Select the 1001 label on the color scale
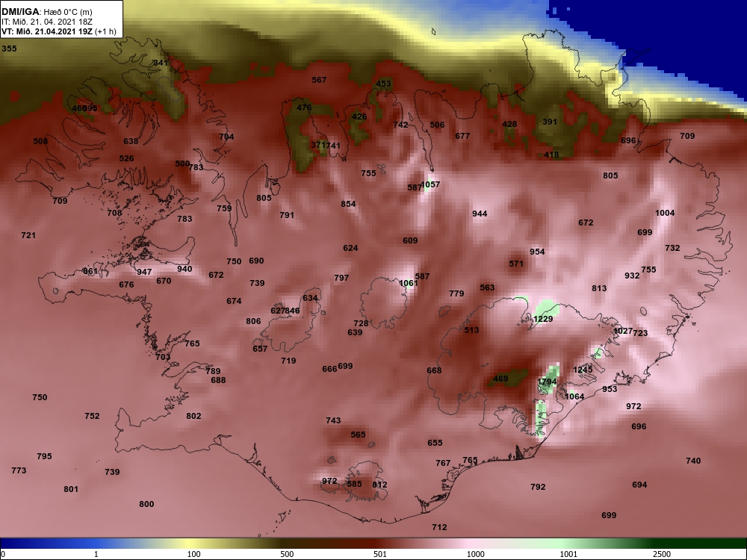Screen dimensions: 747x560 568,554
